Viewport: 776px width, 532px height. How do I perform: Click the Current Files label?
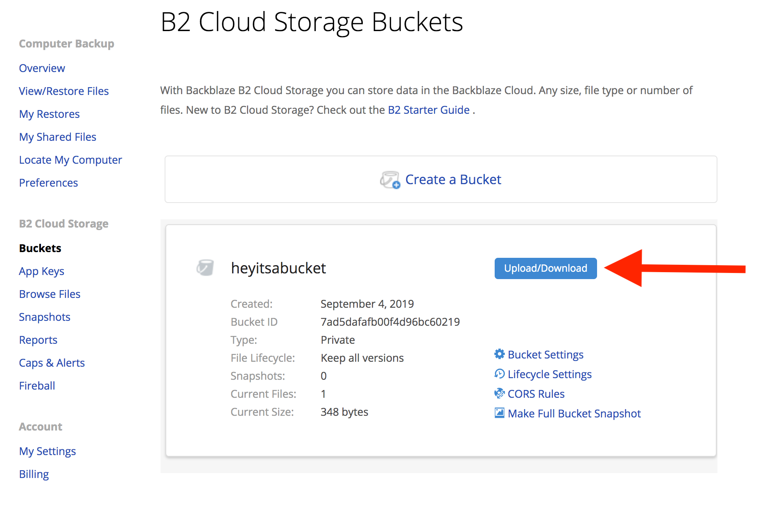click(263, 394)
